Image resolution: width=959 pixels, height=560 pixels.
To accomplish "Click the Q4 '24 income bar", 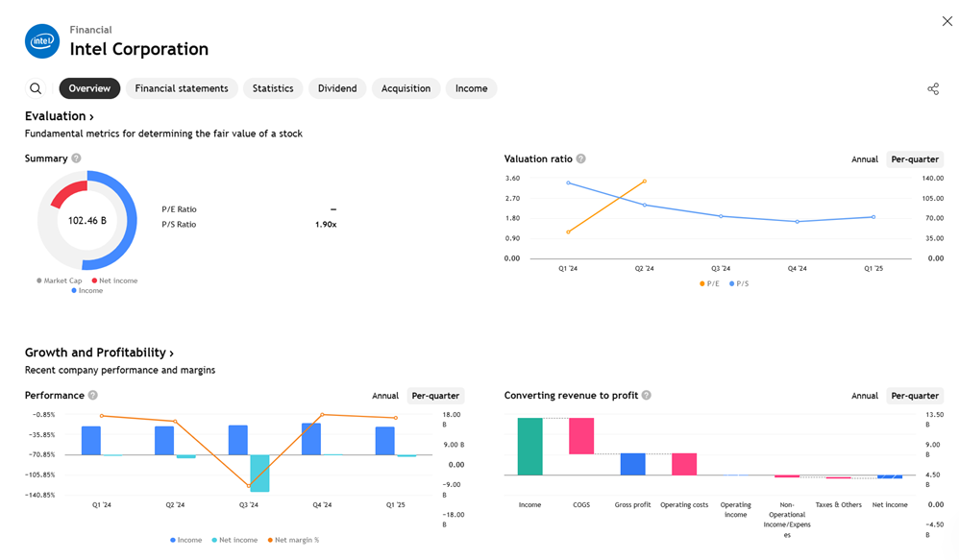I will pos(310,439).
